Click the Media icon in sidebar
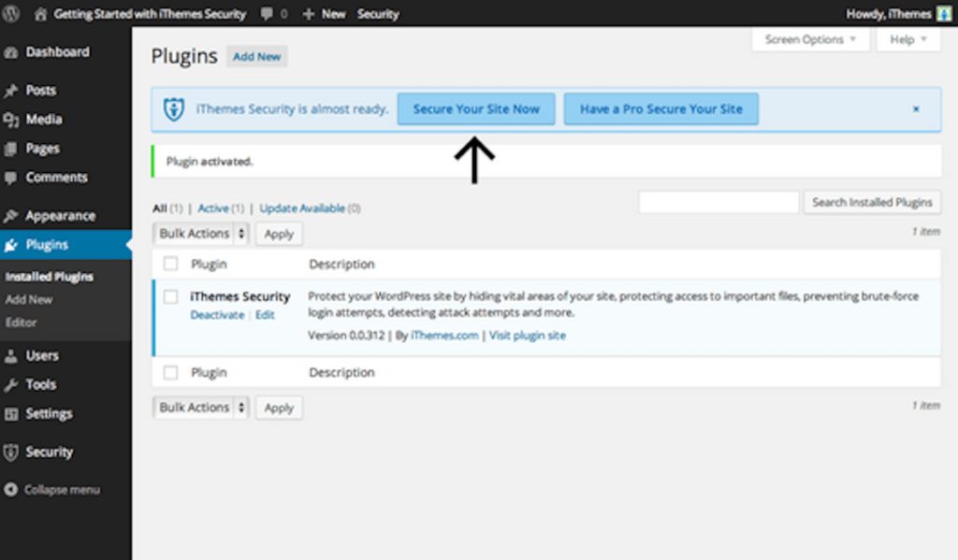 click(10, 120)
